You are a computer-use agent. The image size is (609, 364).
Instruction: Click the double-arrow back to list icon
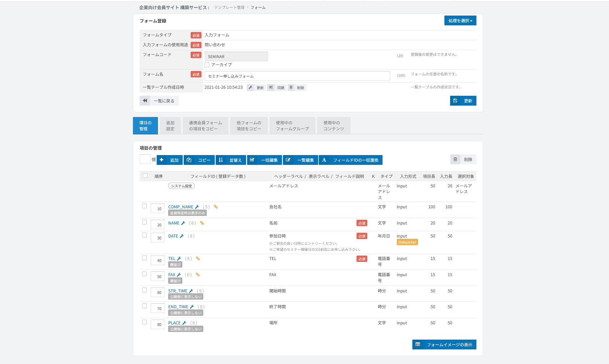pos(145,101)
